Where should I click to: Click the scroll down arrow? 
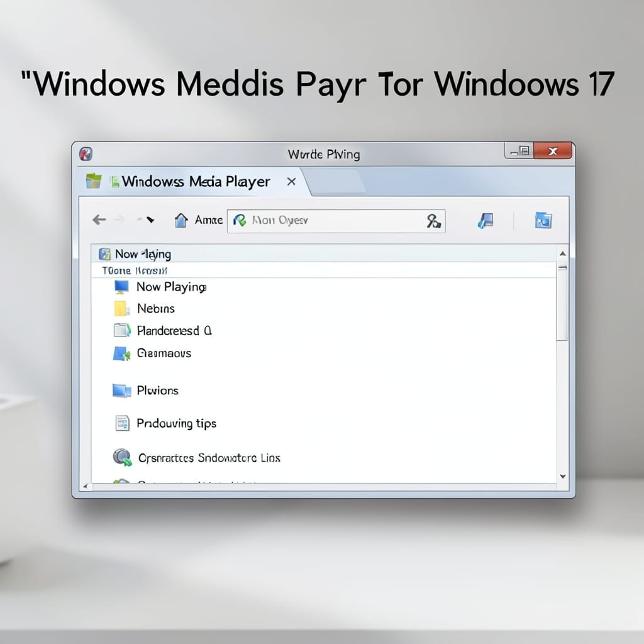(563, 477)
